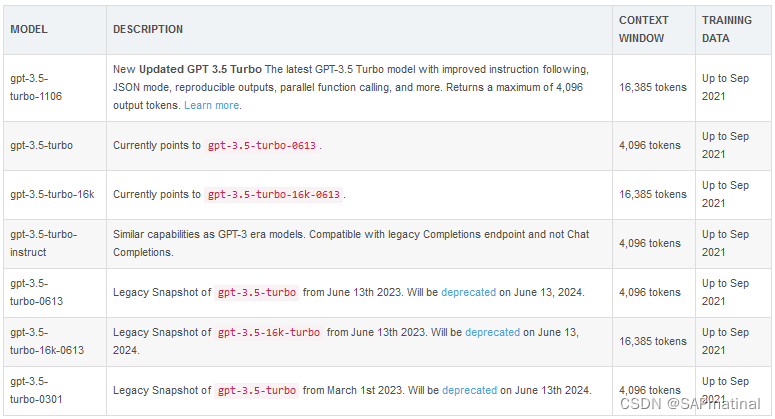Click 4,096 tokens in gpt-3.5-turbo-instruct row
This screenshot has height=419, width=775.
coord(650,243)
